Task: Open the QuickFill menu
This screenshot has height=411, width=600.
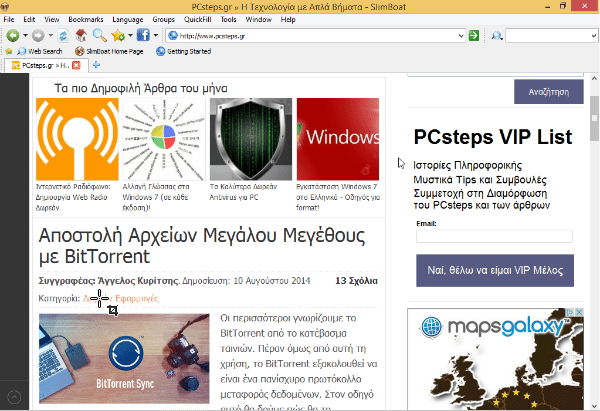Action: [x=197, y=20]
